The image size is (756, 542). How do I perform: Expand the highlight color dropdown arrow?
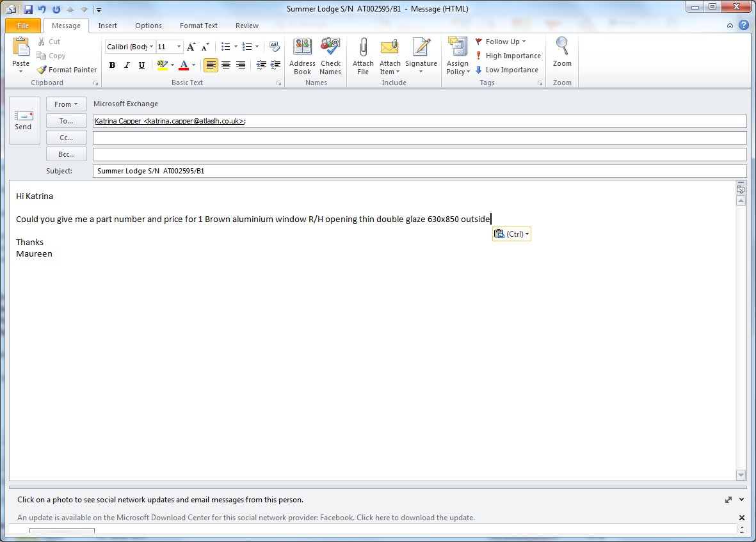[173, 65]
